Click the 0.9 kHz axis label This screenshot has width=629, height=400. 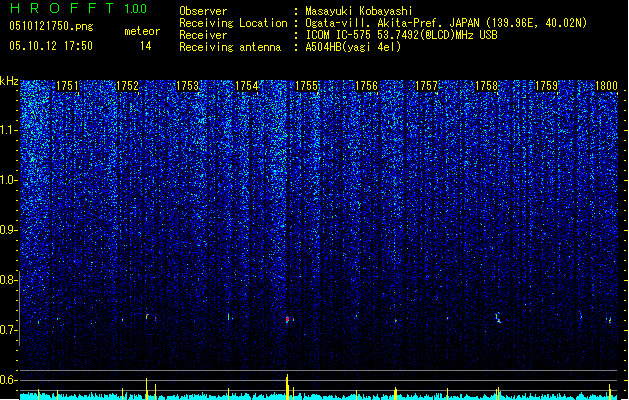click(x=9, y=230)
